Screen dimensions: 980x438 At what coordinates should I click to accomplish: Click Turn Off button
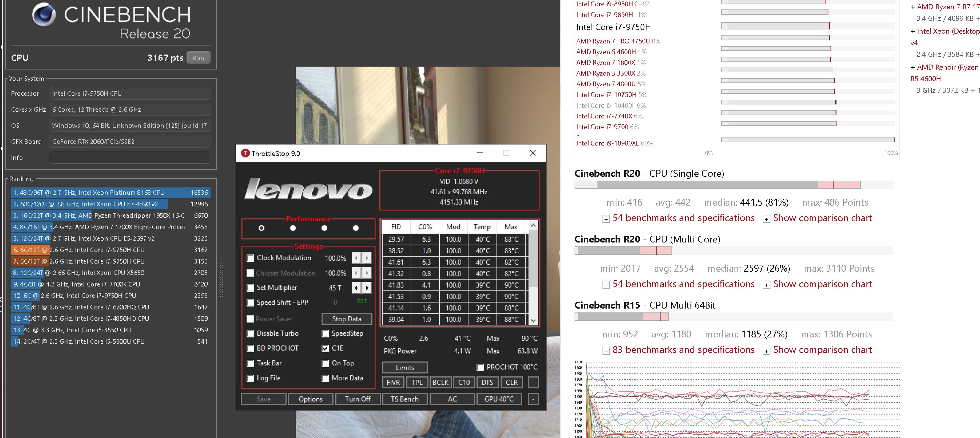point(358,399)
